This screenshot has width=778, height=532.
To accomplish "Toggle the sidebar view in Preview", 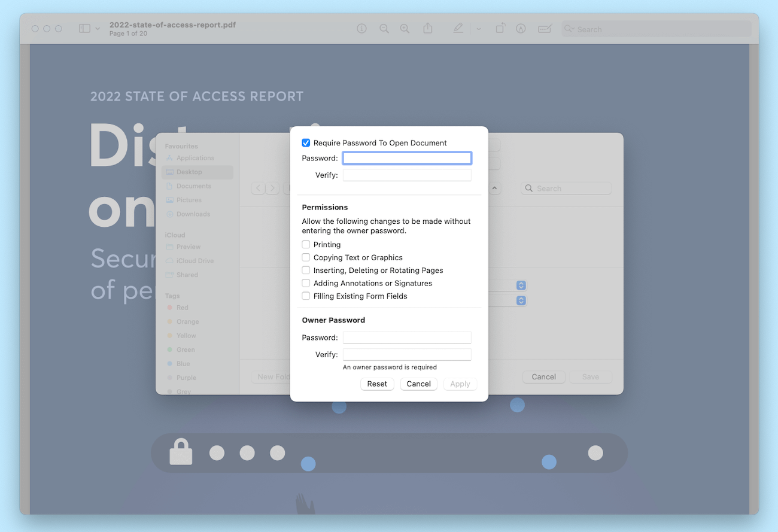I will (83, 28).
